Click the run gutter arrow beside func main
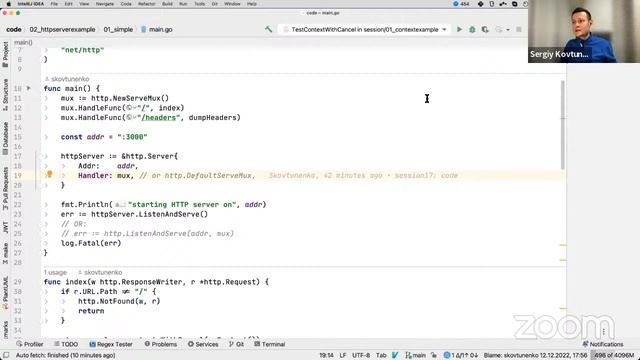This screenshot has width=640, height=360. click(29, 88)
